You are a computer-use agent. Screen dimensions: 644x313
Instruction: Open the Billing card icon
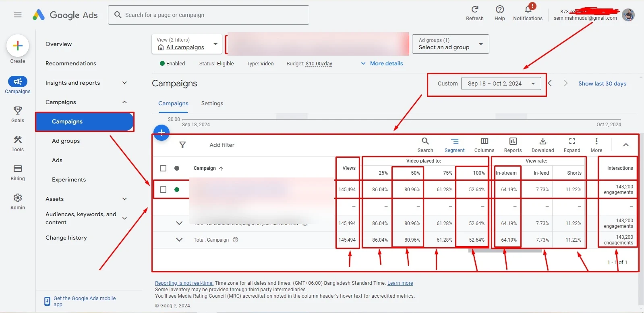tap(18, 169)
